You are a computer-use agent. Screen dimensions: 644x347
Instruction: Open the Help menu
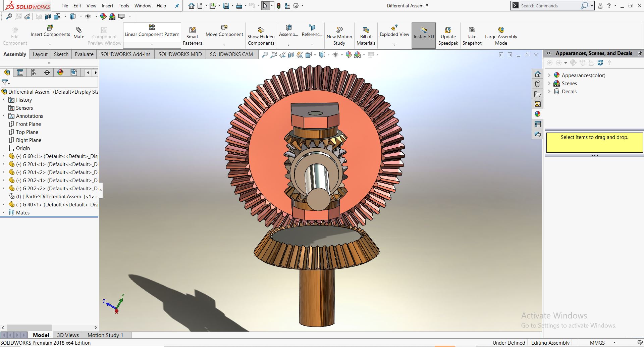(x=161, y=6)
